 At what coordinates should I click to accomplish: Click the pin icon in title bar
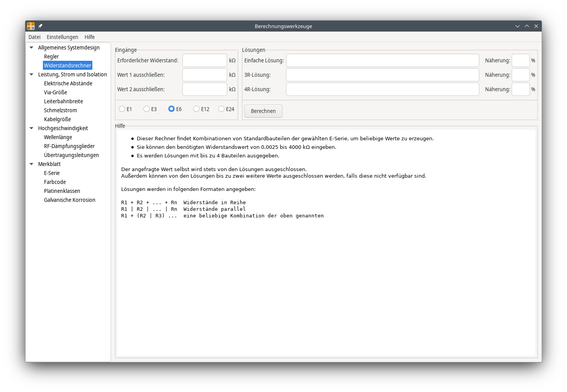coord(40,26)
